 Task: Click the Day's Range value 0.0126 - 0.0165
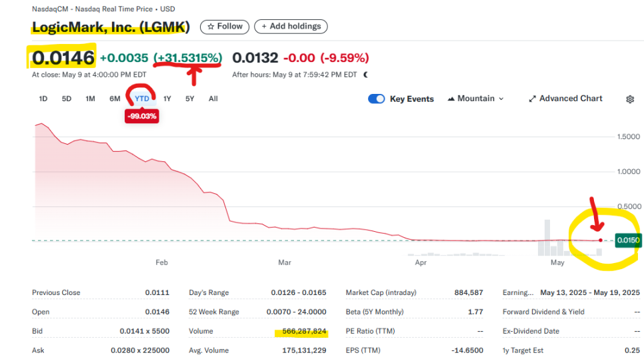pyautogui.click(x=299, y=292)
